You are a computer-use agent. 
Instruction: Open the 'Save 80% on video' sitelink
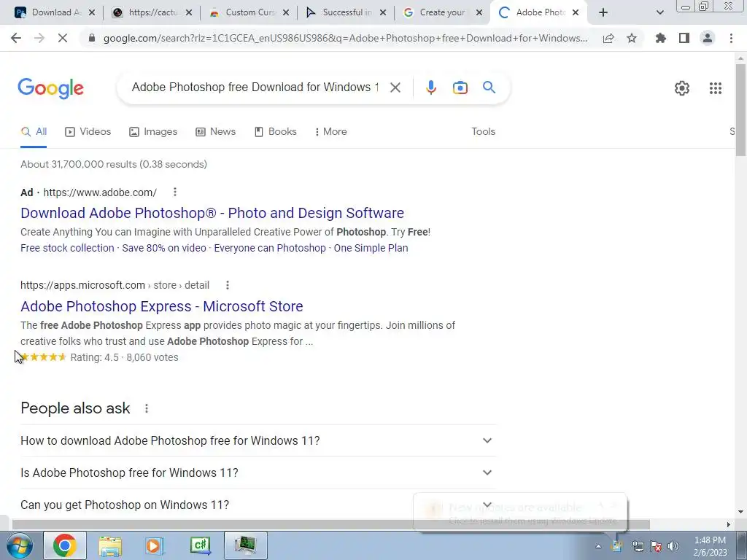[164, 248]
